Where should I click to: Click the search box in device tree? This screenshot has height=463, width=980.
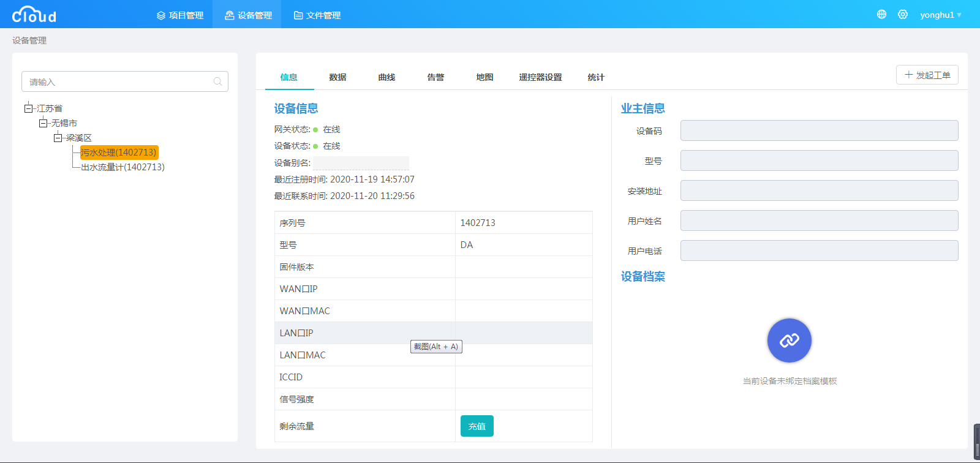pos(125,81)
